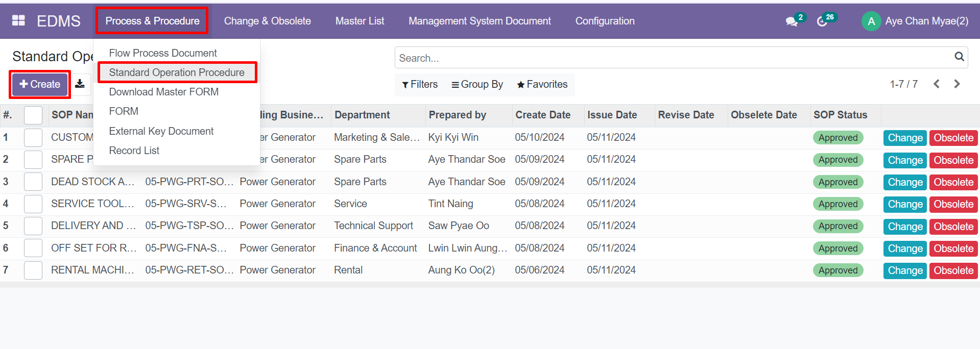Image resolution: width=980 pixels, height=349 pixels.
Task: Tick the checkbox for OFF SET FOR row
Action: coord(33,248)
